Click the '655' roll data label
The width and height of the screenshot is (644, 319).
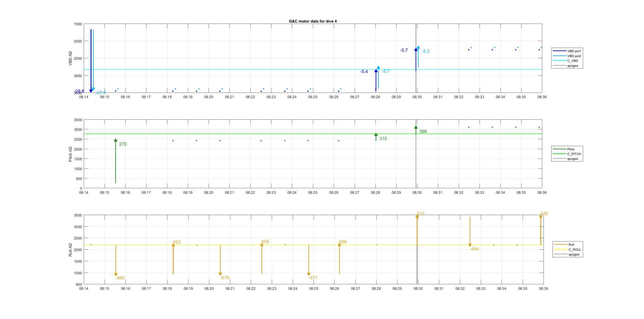coord(265,242)
